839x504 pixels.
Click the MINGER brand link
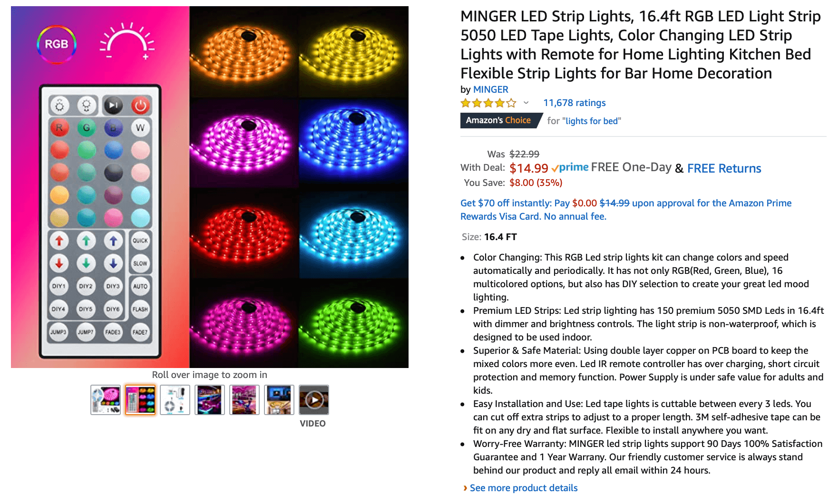click(x=490, y=89)
